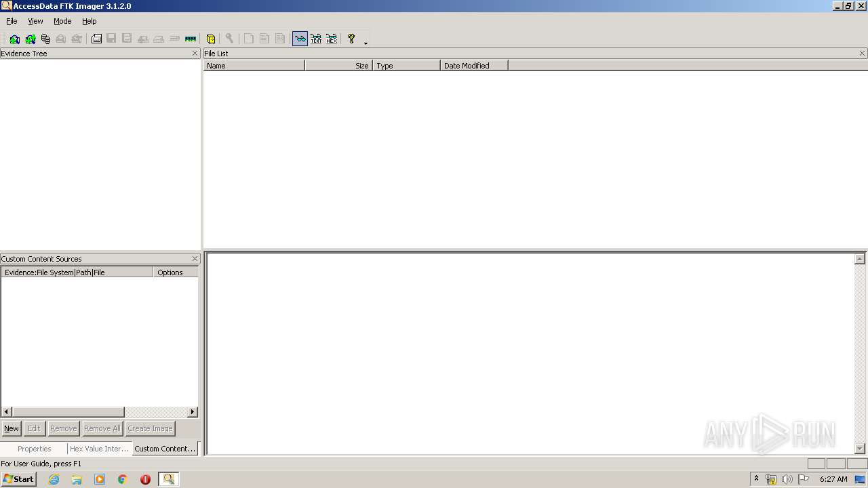
Task: Click the custom content scroll right arrow
Action: tap(193, 412)
